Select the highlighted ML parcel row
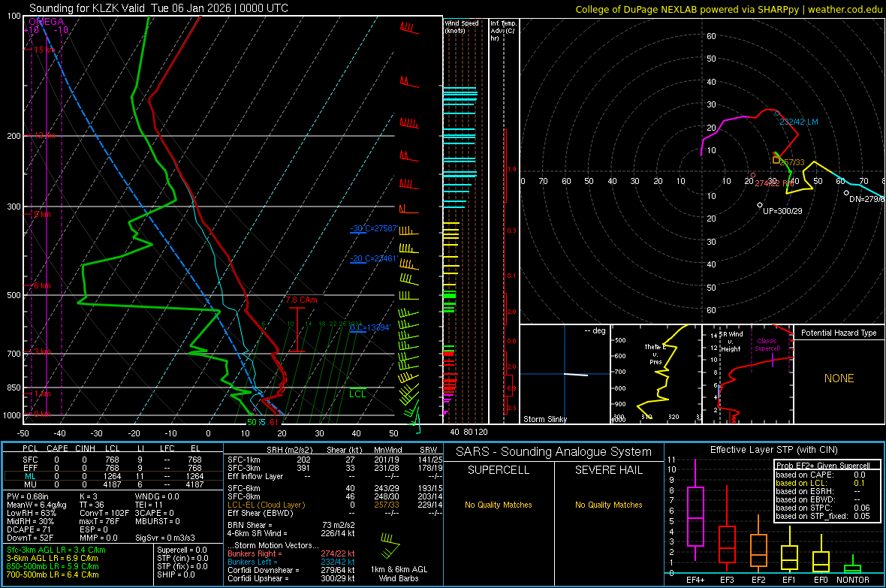Viewport: 886px width, 588px height. 113,476
